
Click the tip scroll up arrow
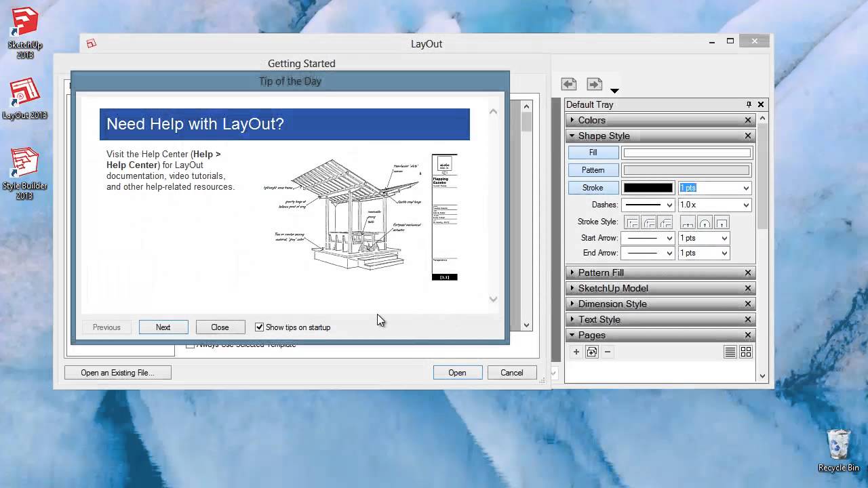tap(493, 111)
